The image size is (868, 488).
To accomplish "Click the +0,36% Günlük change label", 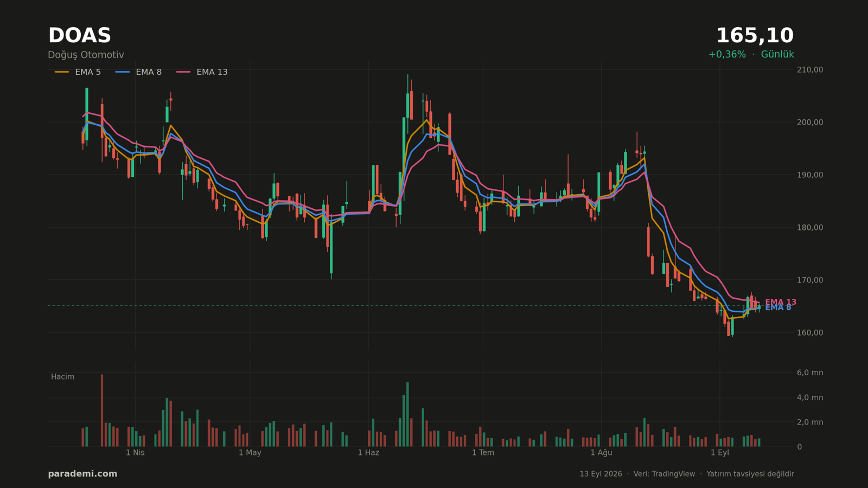I will click(x=751, y=54).
